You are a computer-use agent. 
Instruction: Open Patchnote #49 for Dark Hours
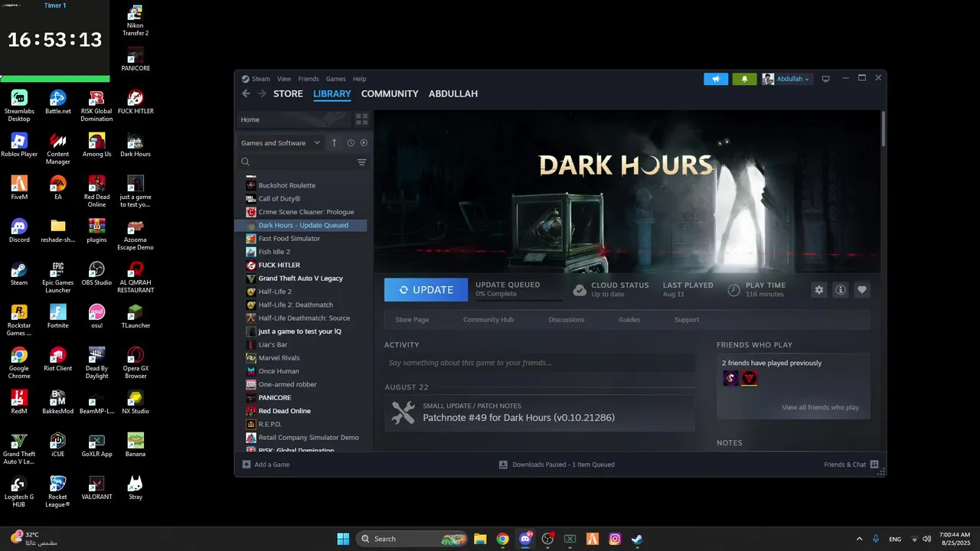[x=540, y=412]
